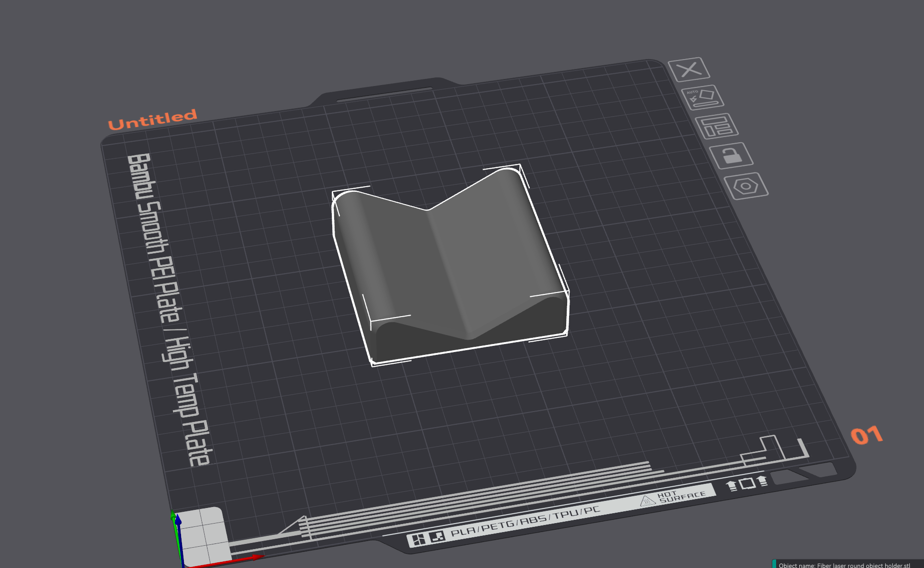Click the orange Untitled plate name
The height and width of the screenshot is (568, 924).
pos(152,120)
